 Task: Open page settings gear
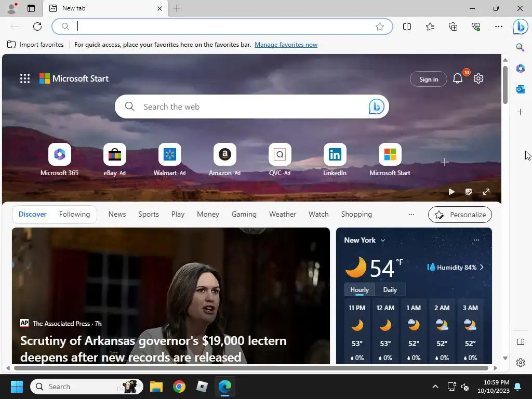pyautogui.click(x=478, y=78)
